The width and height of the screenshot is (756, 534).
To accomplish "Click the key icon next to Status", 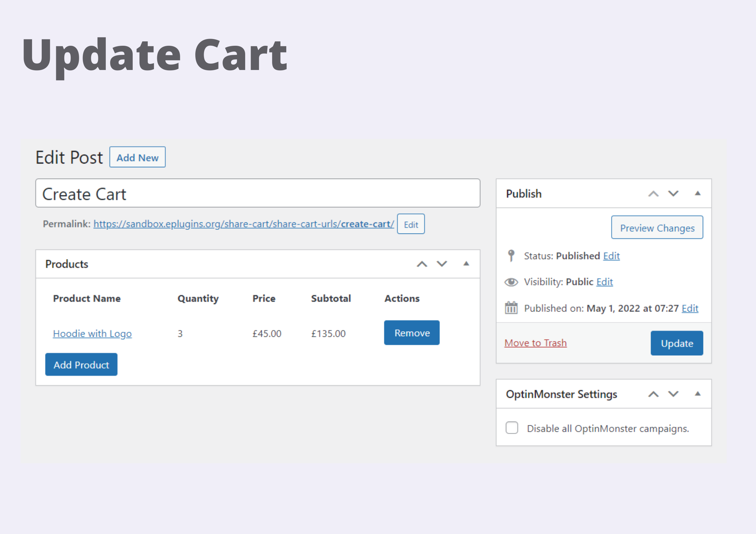I will [511, 255].
